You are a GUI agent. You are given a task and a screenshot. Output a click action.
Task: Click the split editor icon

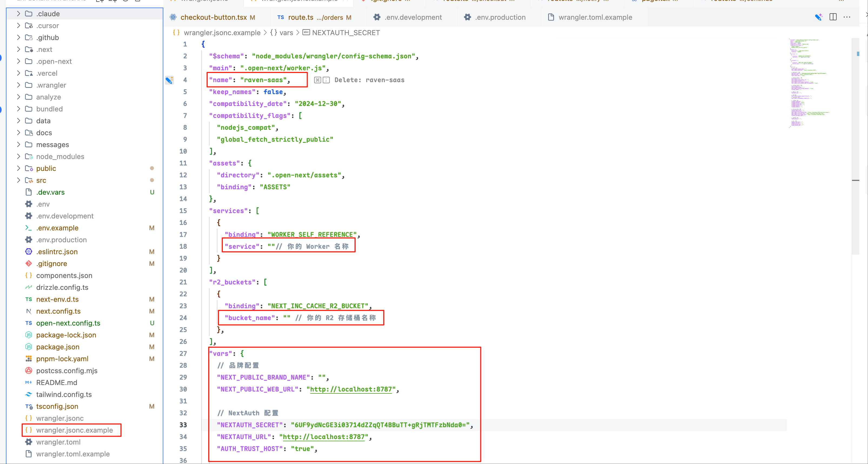(x=833, y=17)
